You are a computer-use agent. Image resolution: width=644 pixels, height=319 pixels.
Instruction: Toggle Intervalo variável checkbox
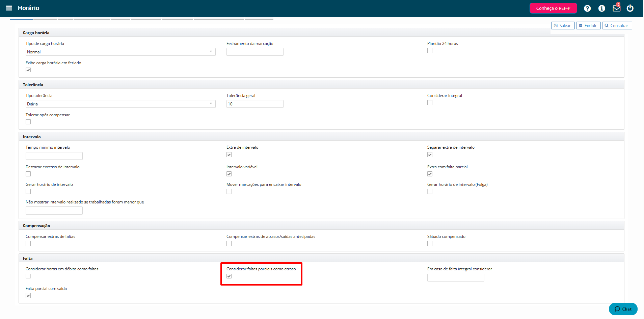[229, 174]
